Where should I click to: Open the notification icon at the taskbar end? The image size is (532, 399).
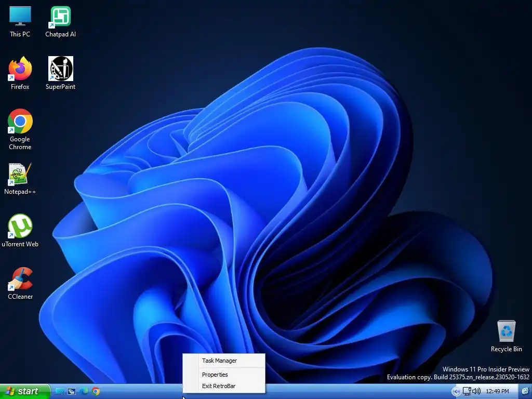pos(526,392)
